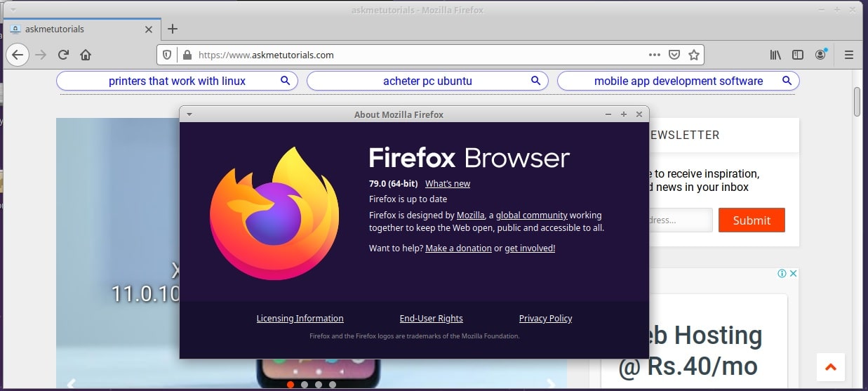Click the '79.0 (64-bit)' version text
The image size is (868, 391).
point(393,183)
